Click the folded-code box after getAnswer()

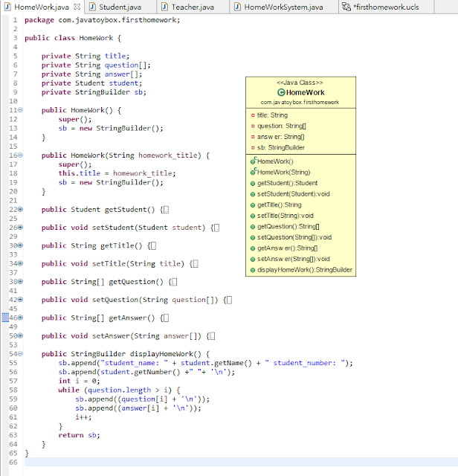[x=166, y=318]
